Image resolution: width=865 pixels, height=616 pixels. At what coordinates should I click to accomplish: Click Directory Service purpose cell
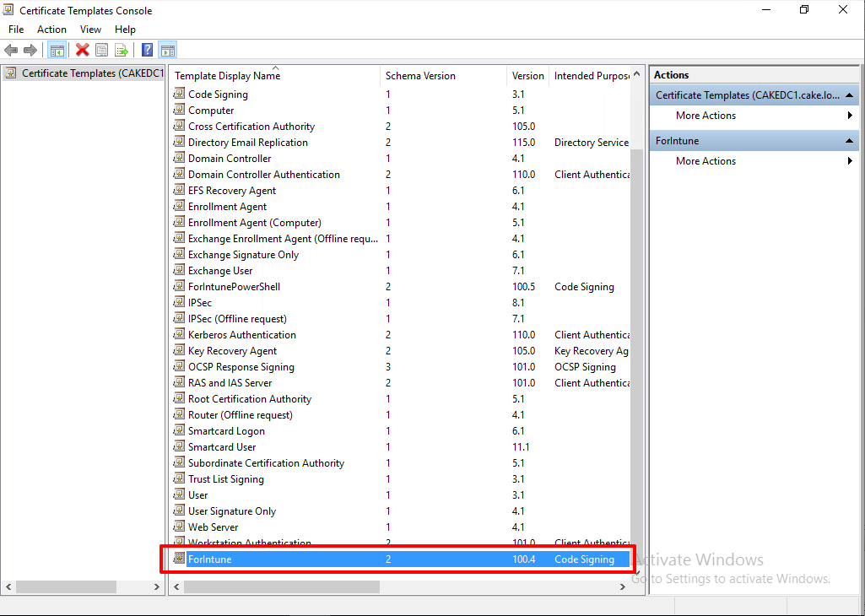coord(592,143)
